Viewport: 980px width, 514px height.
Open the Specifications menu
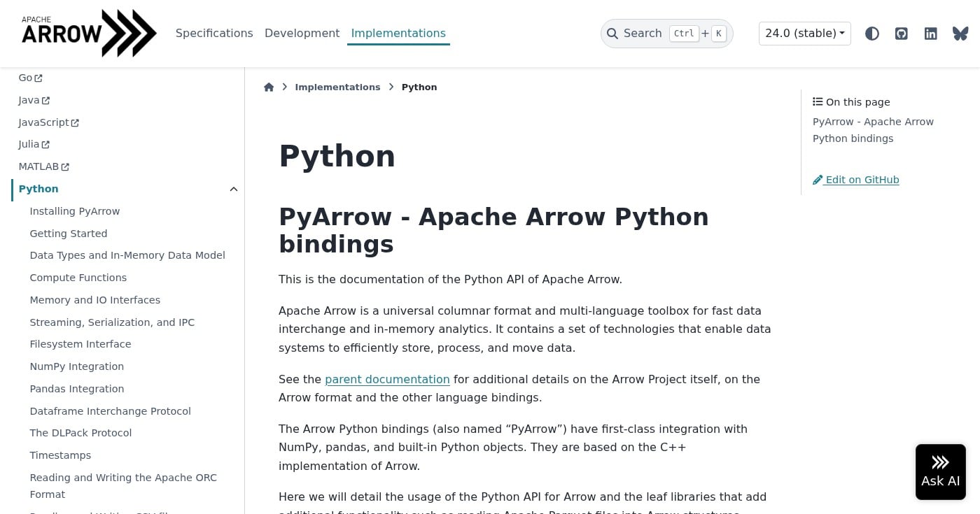click(214, 34)
